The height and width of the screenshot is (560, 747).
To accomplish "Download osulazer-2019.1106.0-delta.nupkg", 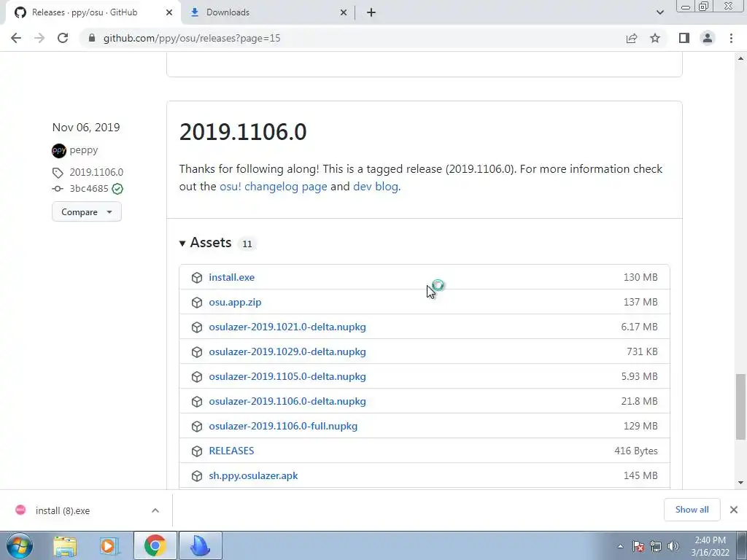I will point(287,401).
